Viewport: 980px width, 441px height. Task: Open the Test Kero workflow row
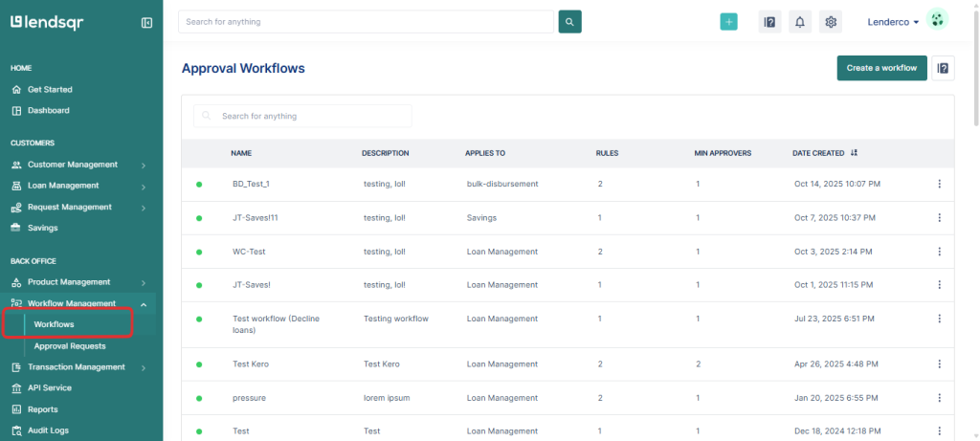click(249, 364)
